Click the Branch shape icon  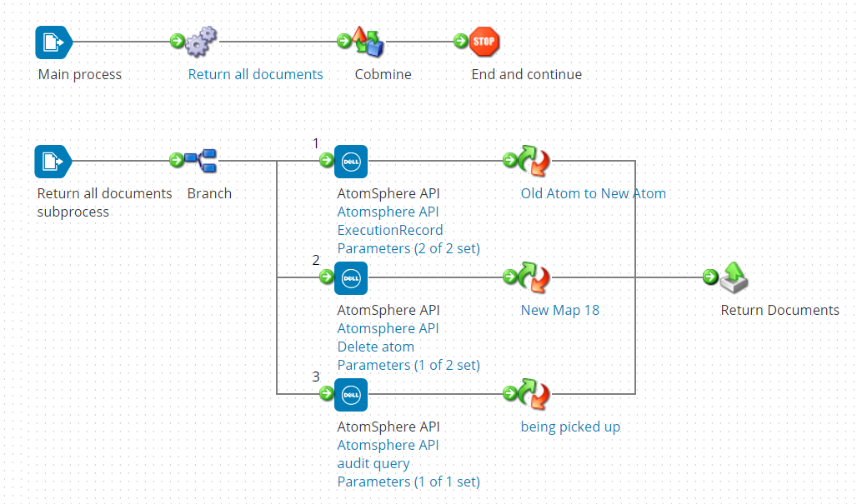coord(201,160)
